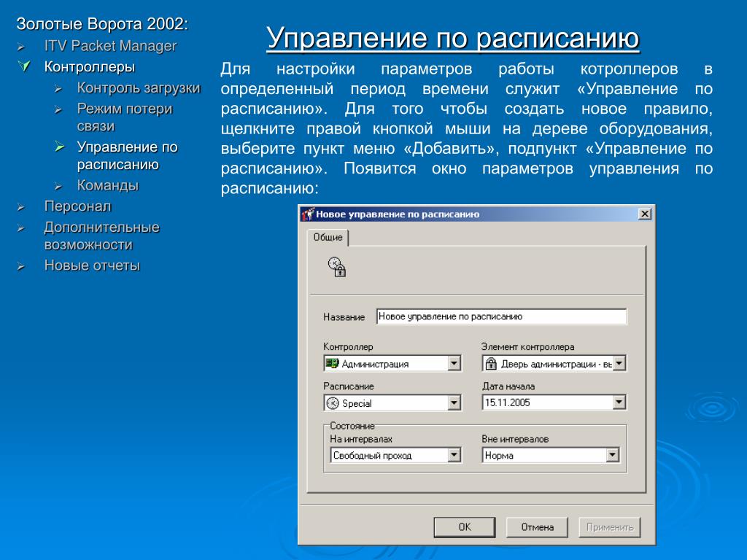Click the arrow bullet beside Команды
Viewport: 747px width, 560px height.
click(58, 187)
